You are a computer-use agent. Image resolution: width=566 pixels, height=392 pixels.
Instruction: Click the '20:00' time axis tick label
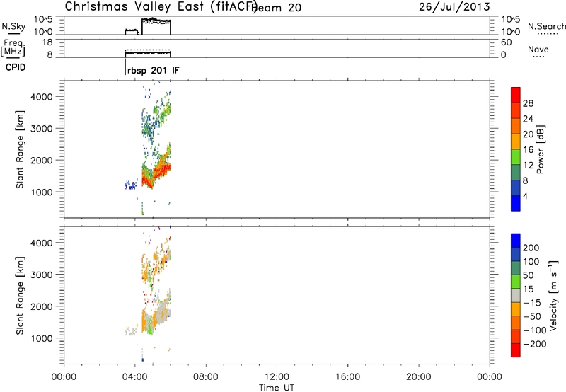419,377
